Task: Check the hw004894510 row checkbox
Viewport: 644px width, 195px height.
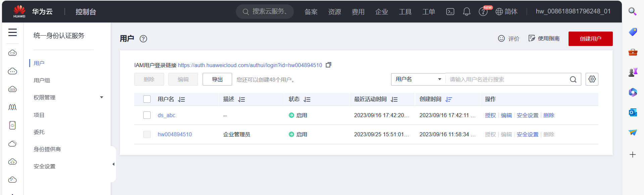Action: click(147, 134)
